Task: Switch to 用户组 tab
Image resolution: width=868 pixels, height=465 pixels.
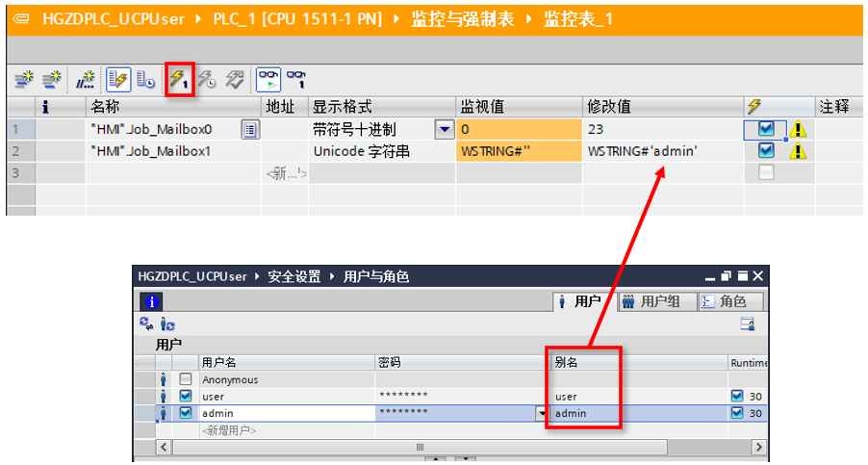Action: click(657, 301)
